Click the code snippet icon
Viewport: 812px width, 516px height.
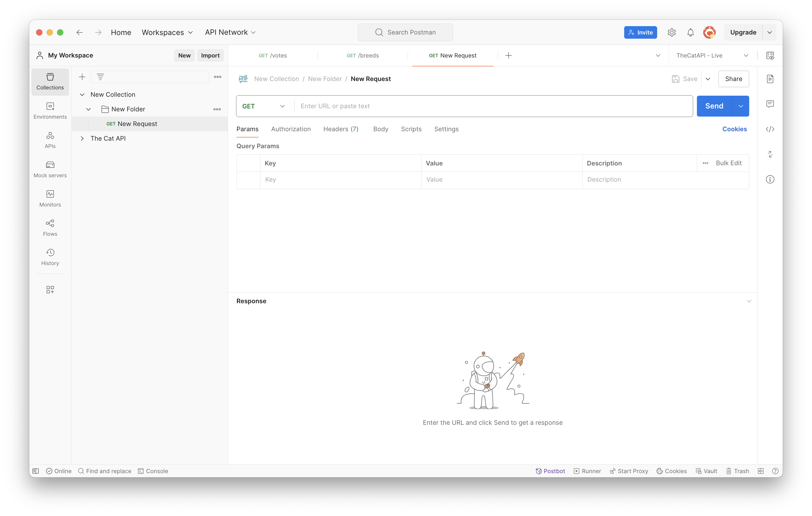coord(770,129)
